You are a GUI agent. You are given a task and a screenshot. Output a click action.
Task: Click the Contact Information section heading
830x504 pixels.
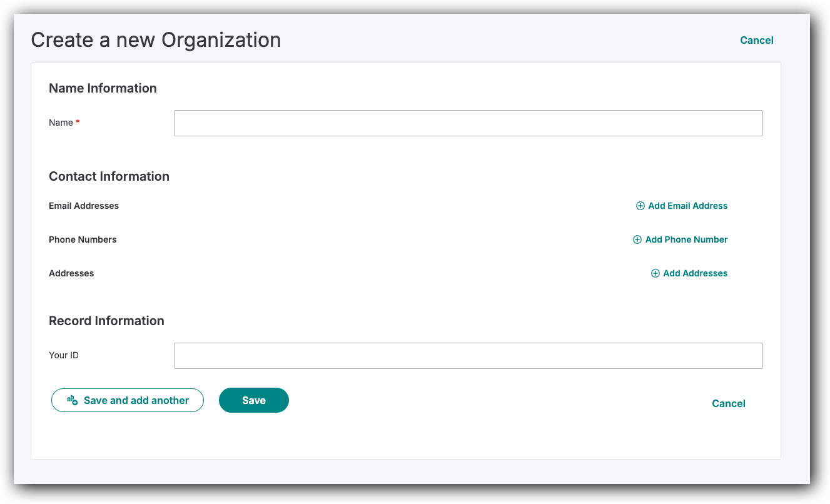point(109,176)
